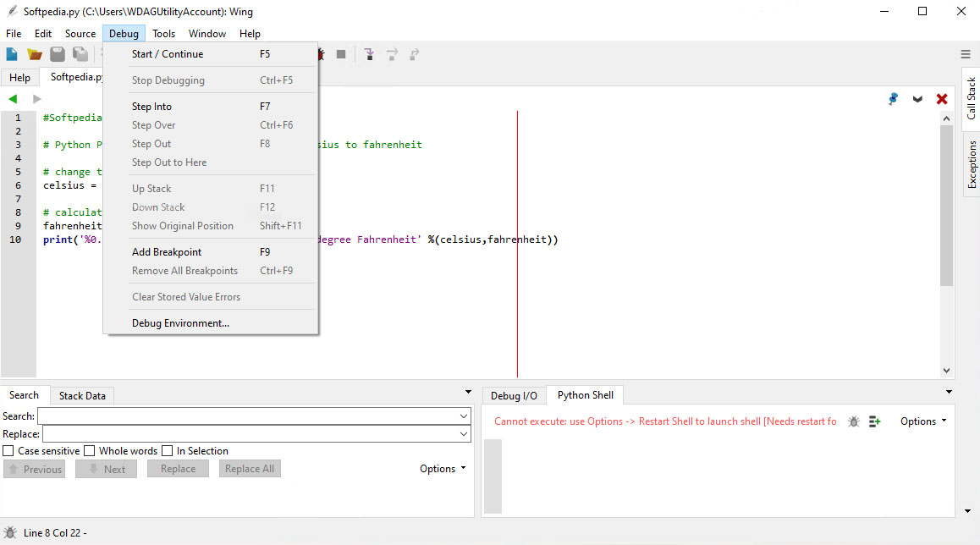Click the blue pushpin icon to pin the editor

coord(893,99)
